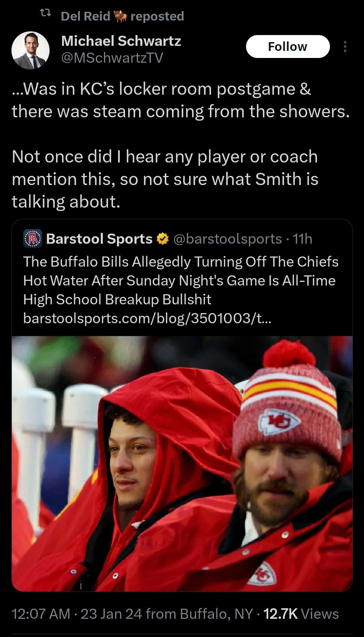Viewport: 364px width, 637px height.
Task: Open the three-dot tweet options menu
Action: click(x=345, y=47)
